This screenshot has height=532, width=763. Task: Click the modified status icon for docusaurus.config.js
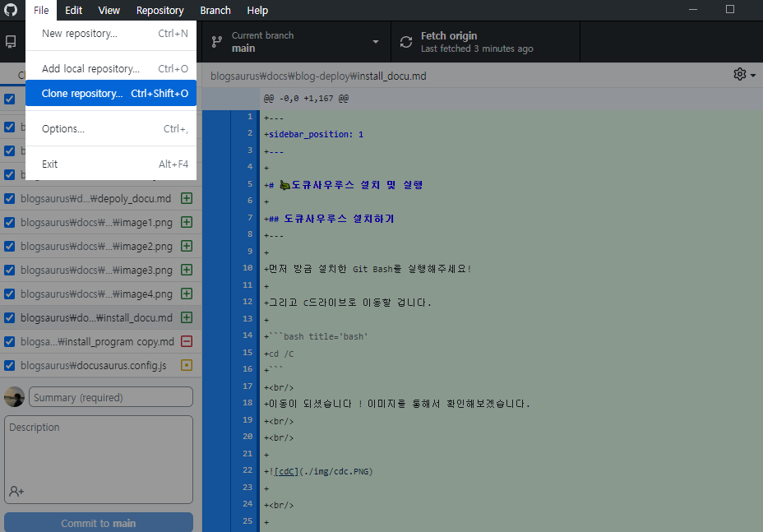(187, 366)
